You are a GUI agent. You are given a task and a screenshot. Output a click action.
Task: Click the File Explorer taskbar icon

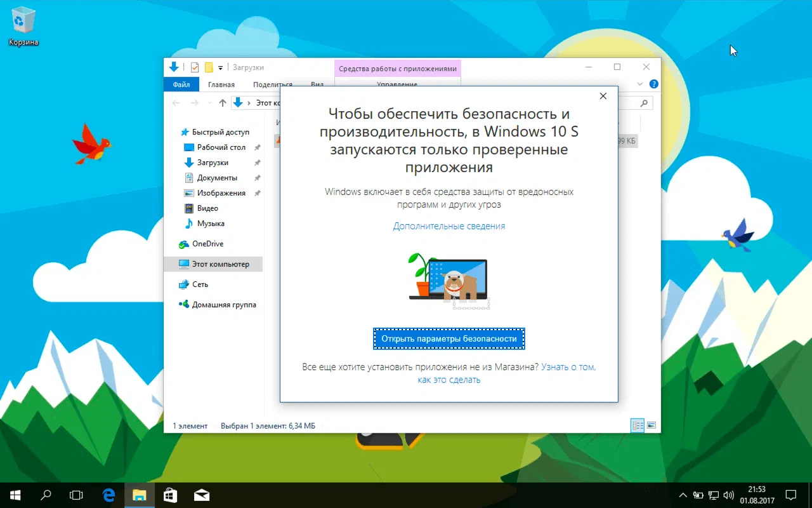pyautogui.click(x=140, y=495)
